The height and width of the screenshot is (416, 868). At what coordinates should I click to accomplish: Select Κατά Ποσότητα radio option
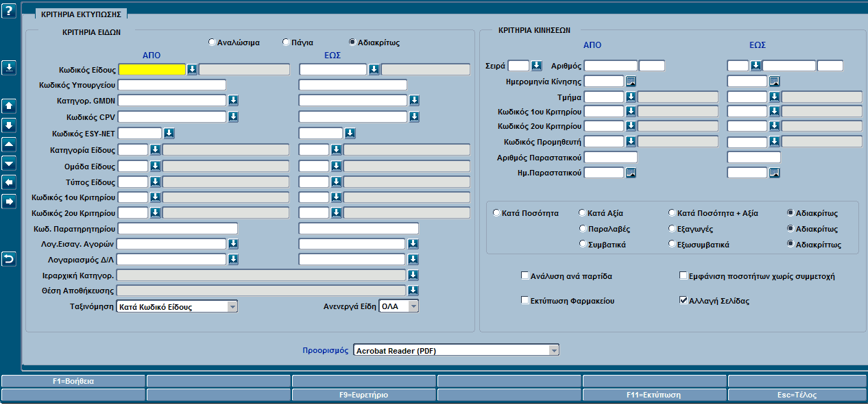tap(497, 213)
